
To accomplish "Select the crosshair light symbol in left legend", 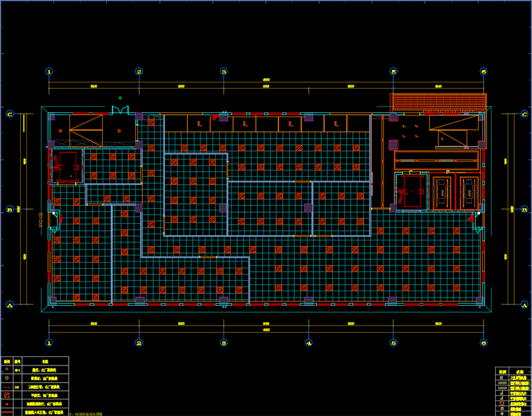I will [7, 370].
